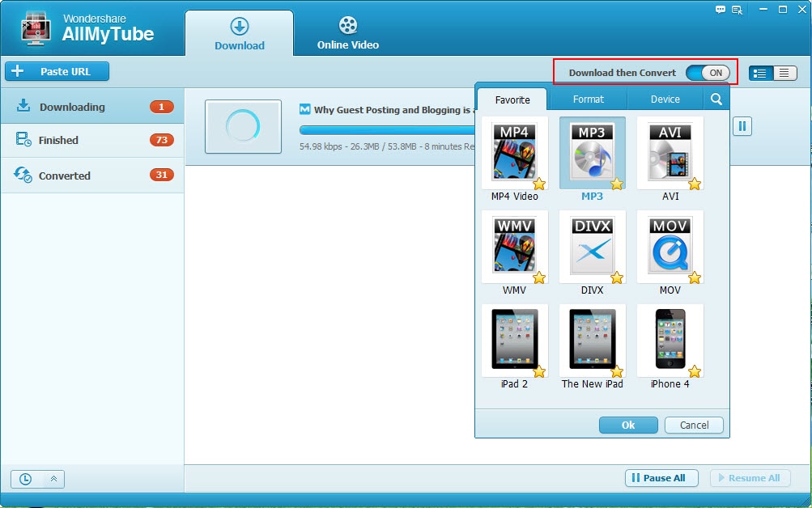812x508 pixels.
Task: Select the iPad 2 device preset
Action: pyautogui.click(x=514, y=341)
